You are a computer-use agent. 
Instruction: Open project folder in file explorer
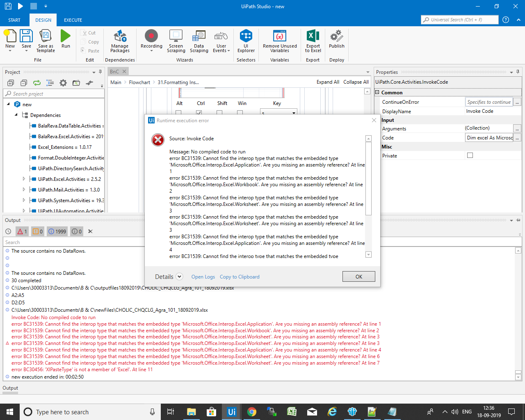pos(76,83)
